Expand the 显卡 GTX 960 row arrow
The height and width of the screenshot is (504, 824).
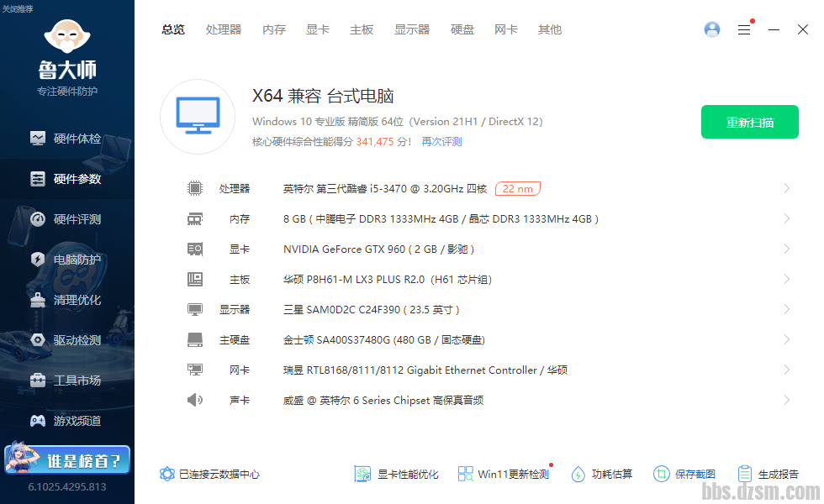pos(786,249)
